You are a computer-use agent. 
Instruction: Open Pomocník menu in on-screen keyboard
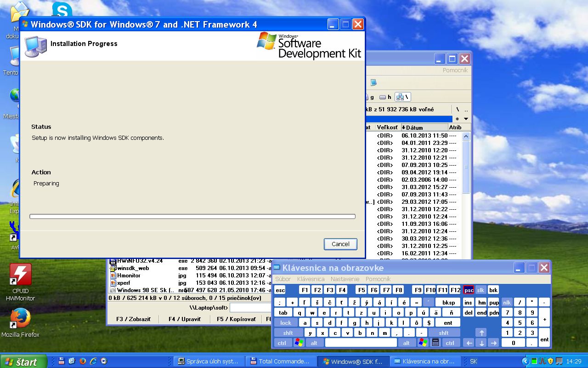378,279
